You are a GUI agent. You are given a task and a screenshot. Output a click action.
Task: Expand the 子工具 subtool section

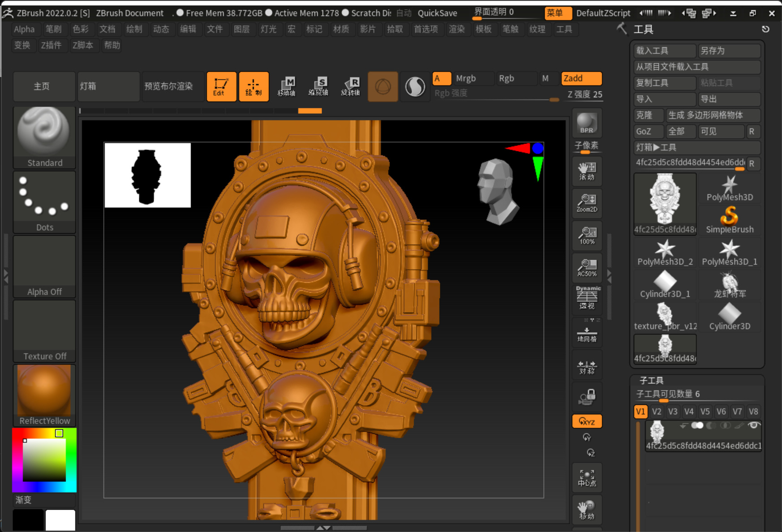[x=652, y=380]
